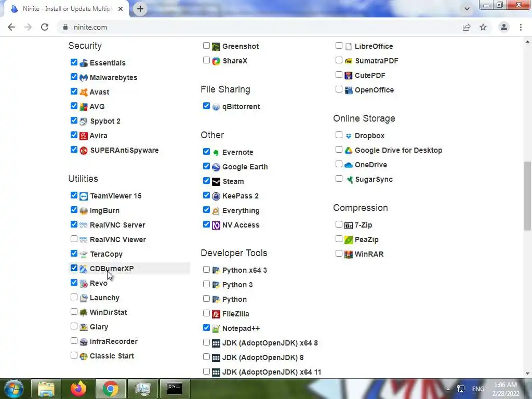This screenshot has width=532, height=399.
Task: Open the Chrome profile menu
Action: (x=504, y=27)
